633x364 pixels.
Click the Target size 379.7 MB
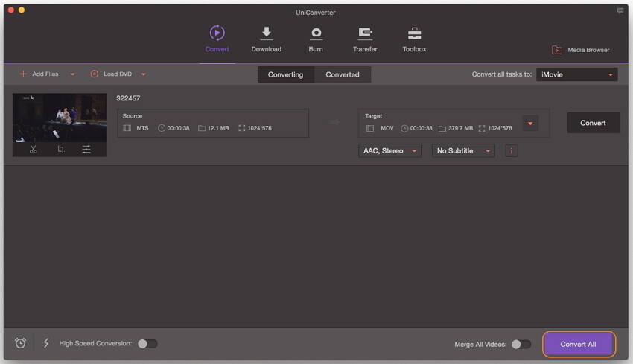click(460, 128)
